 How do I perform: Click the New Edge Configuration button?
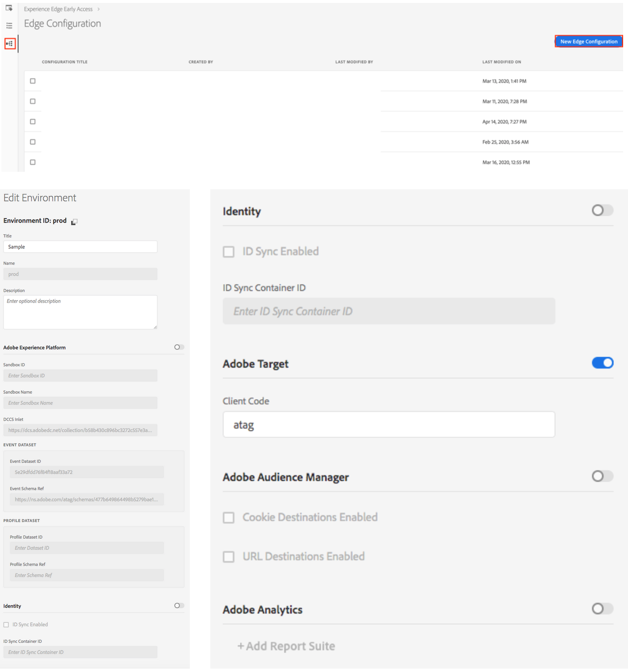click(588, 41)
